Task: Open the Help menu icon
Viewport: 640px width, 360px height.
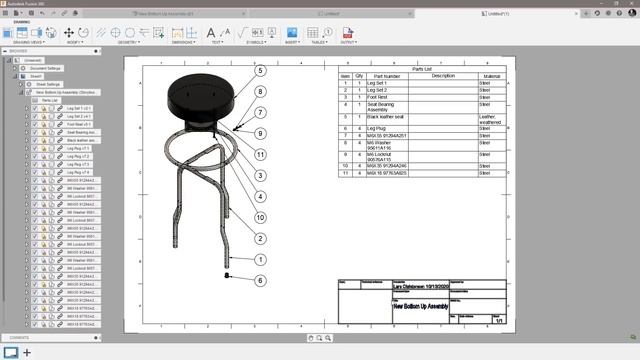Action: (x=619, y=13)
